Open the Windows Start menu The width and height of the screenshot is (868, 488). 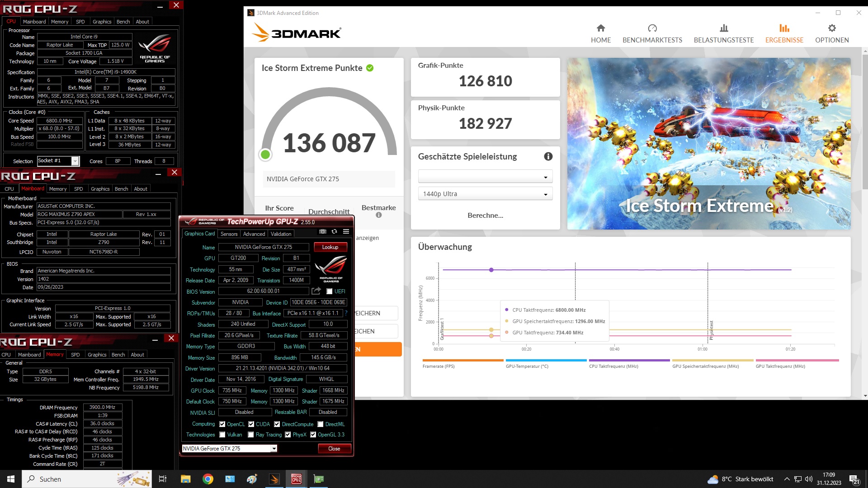coord(11,479)
